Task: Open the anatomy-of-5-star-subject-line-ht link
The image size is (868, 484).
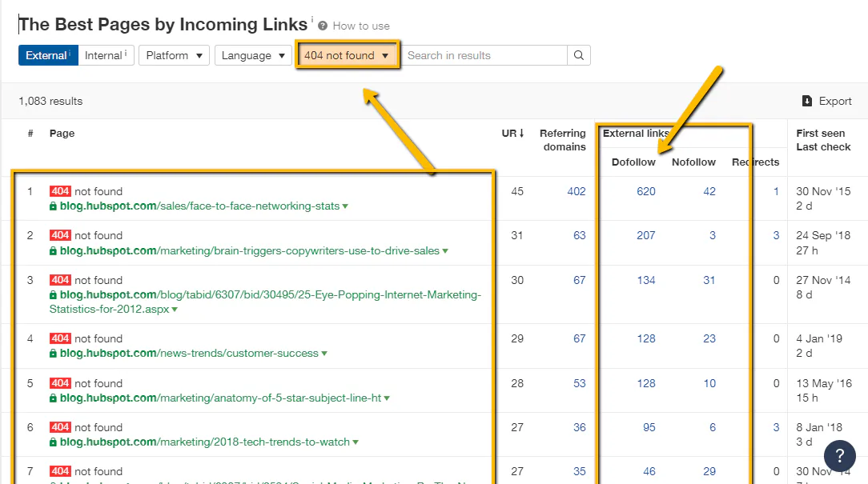Action: click(220, 398)
